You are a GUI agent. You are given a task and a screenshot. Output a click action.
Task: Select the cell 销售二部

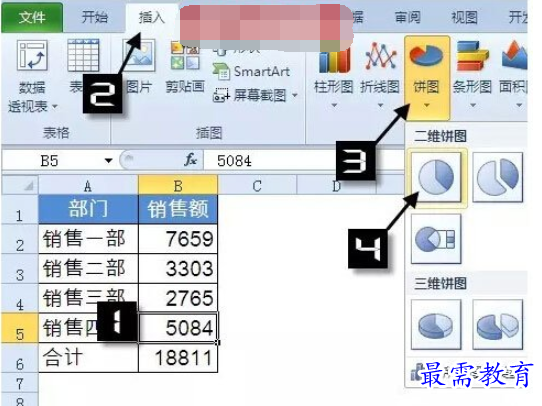88,269
